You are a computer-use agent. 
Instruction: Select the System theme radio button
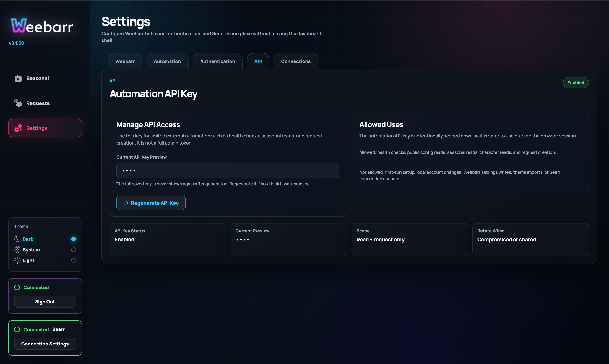pyautogui.click(x=73, y=250)
